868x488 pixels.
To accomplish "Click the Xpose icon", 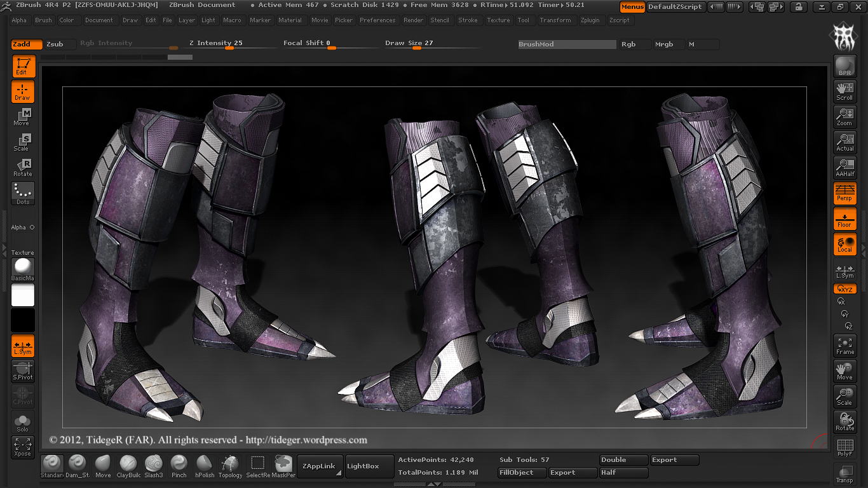I will [x=23, y=447].
